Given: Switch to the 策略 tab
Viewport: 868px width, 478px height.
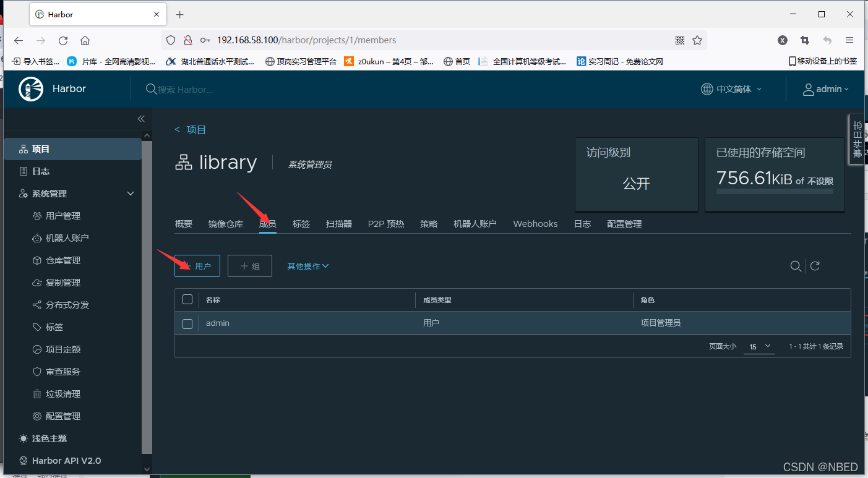Looking at the screenshot, I should coord(429,224).
